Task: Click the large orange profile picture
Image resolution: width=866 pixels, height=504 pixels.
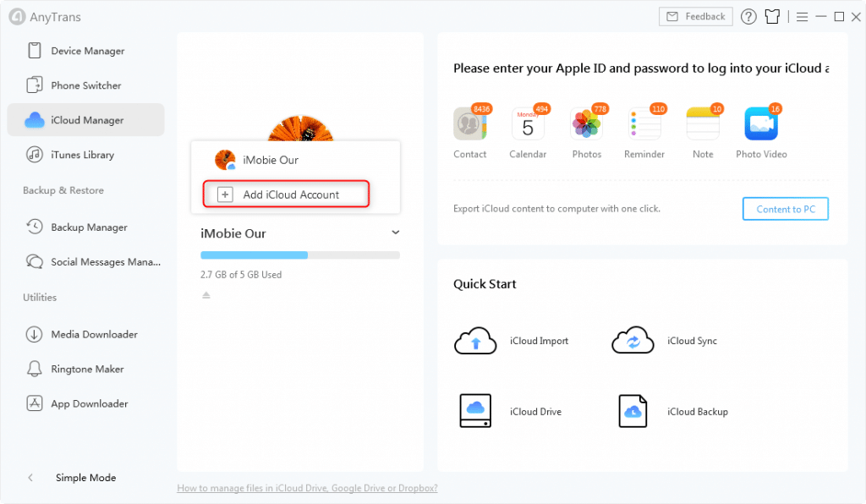Action: point(300,128)
